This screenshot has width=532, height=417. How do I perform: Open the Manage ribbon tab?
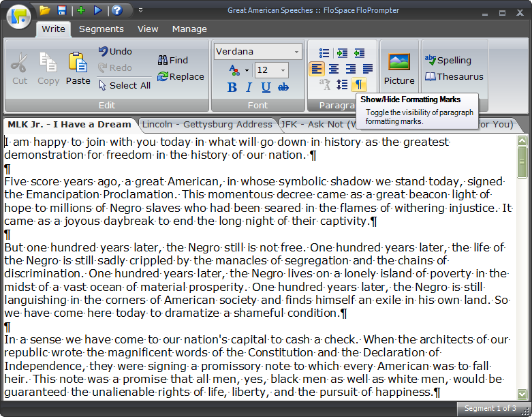pyautogui.click(x=189, y=29)
